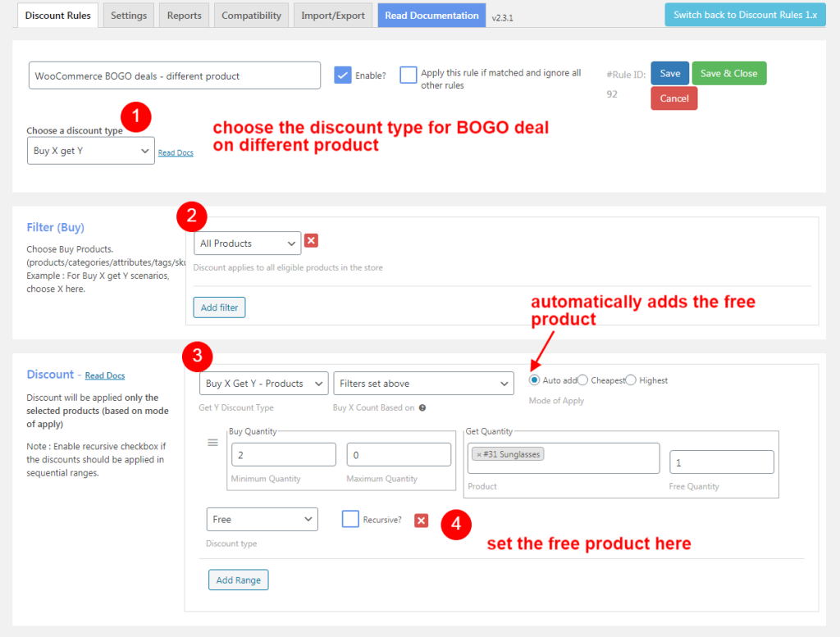The image size is (840, 637).
Task: Go to the Compatibility tab
Action: pyautogui.click(x=251, y=16)
